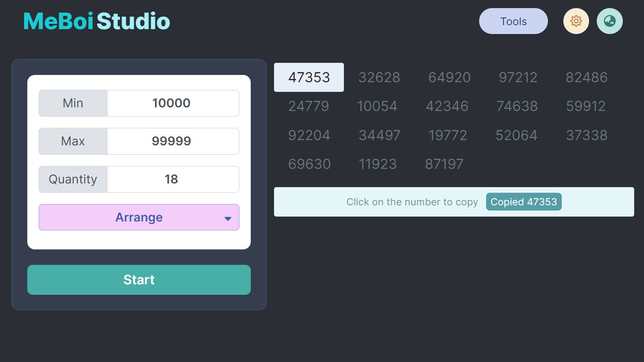Click the Min input field
The image size is (644, 362).
(x=172, y=103)
